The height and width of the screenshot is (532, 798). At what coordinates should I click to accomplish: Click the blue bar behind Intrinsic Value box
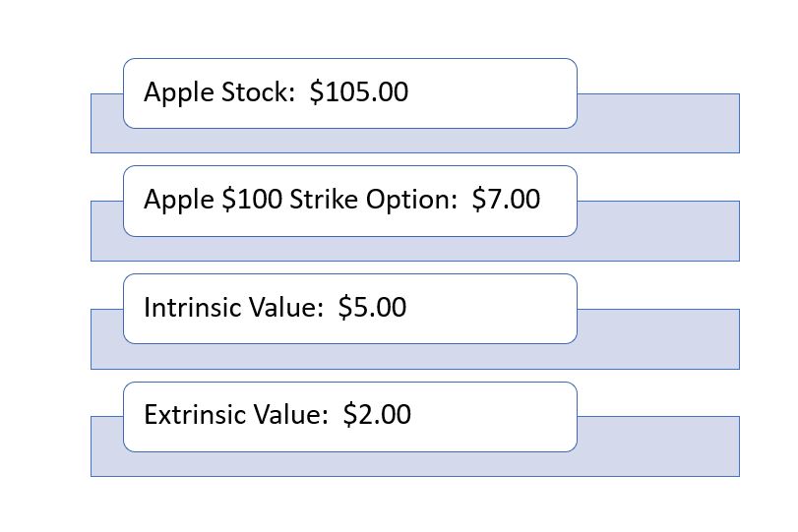(x=657, y=339)
